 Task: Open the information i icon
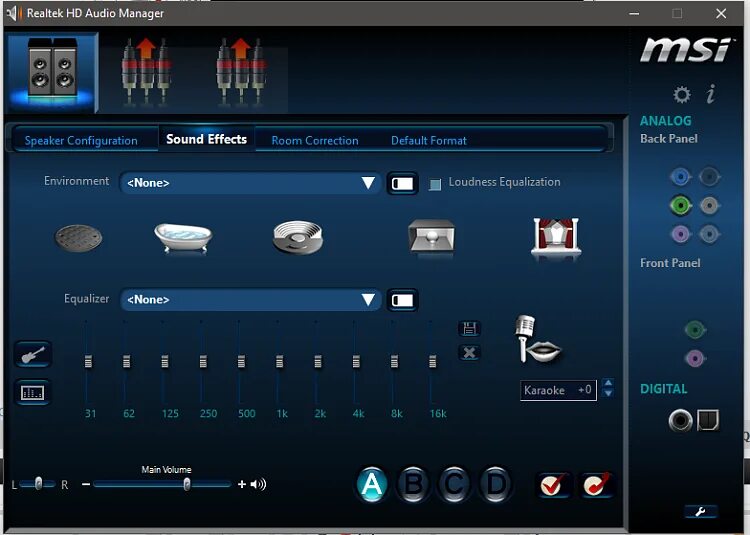coord(711,94)
